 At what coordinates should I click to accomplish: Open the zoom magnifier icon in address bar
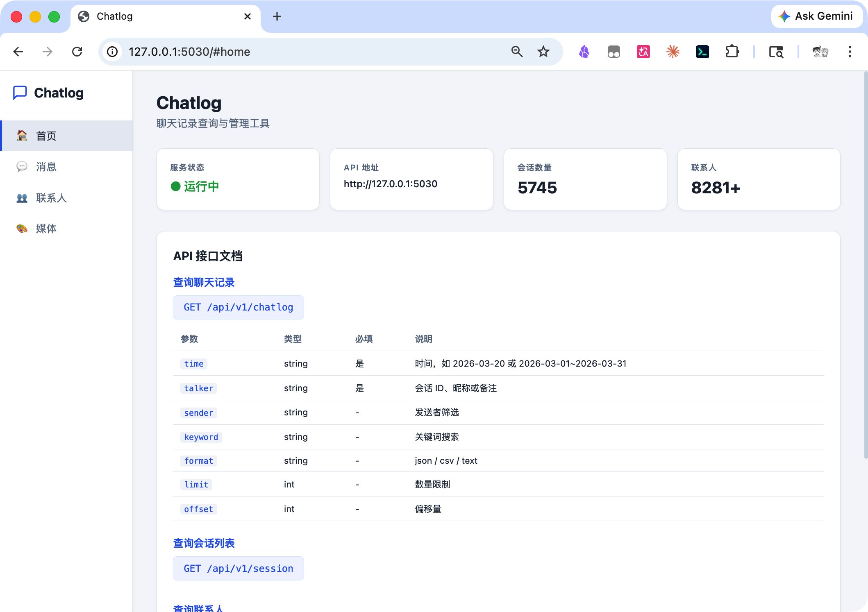517,52
